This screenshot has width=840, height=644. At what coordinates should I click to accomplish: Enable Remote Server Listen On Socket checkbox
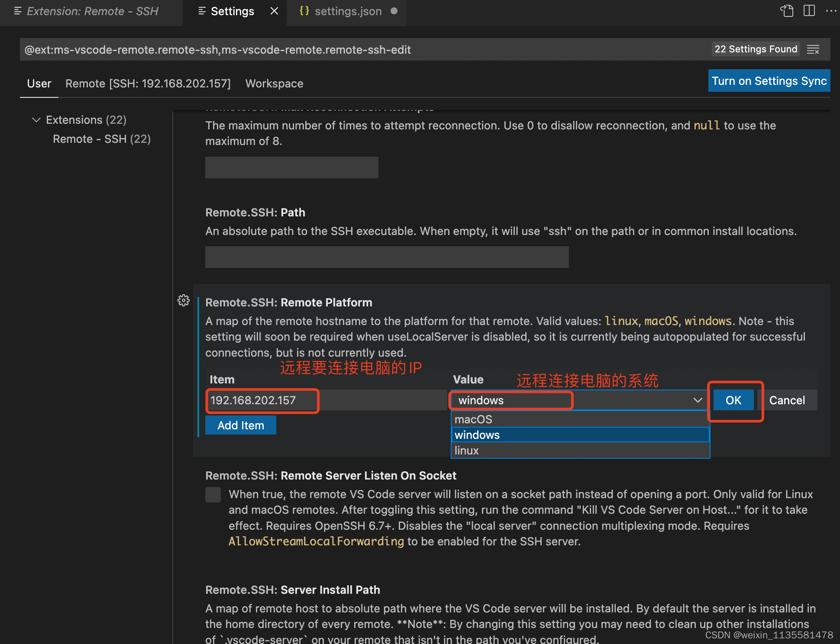(213, 495)
